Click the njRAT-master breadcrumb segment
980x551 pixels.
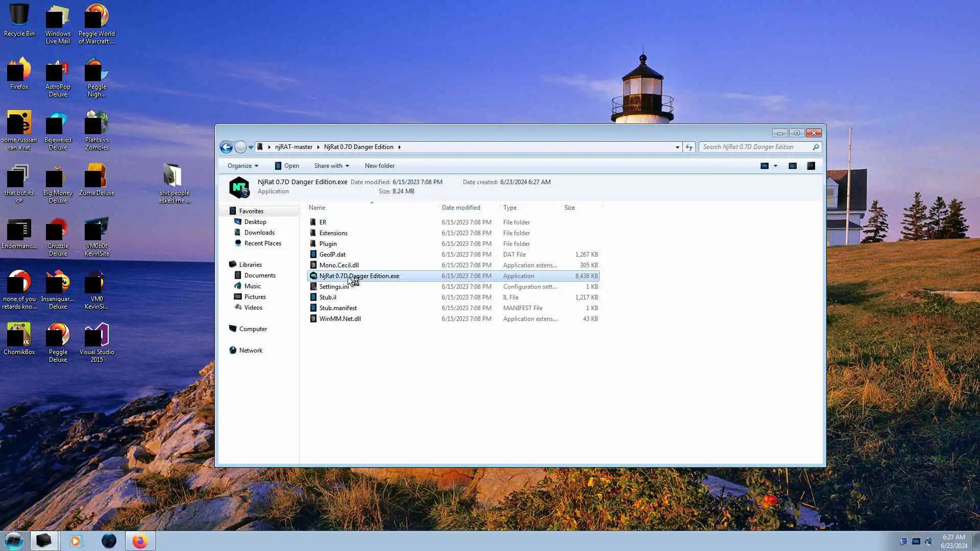(293, 147)
